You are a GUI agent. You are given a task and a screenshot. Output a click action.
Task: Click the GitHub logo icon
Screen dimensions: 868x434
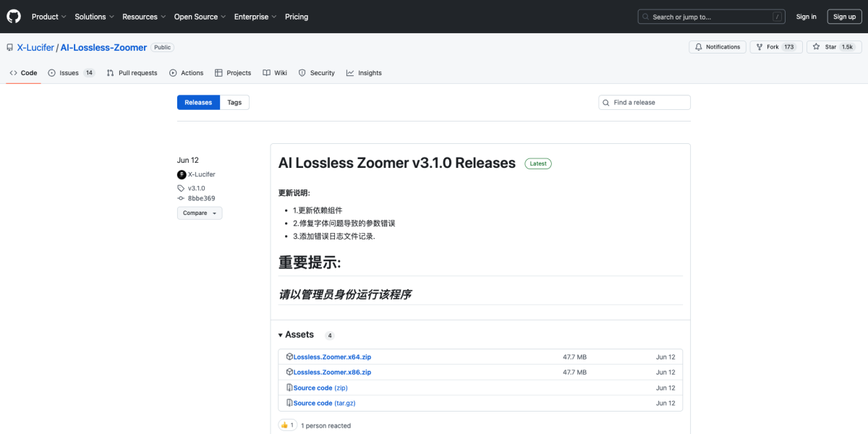[13, 16]
